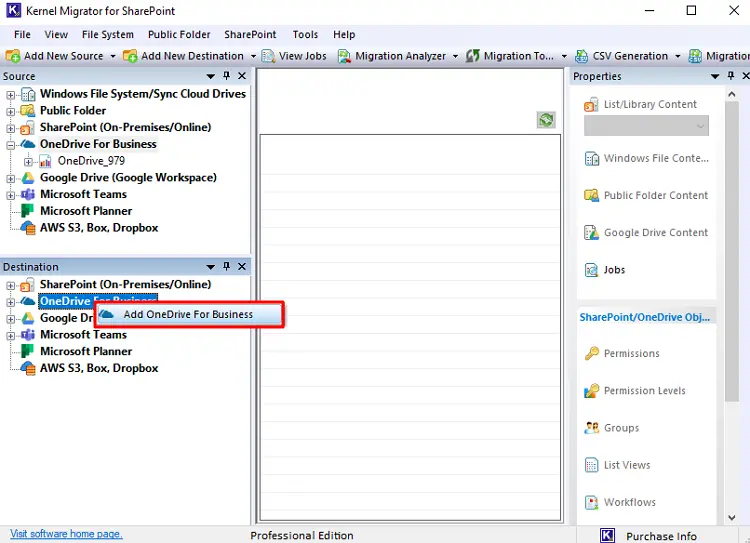This screenshot has height=543, width=750.
Task: Select Microsoft Teams in Source tree
Action: pos(83,194)
